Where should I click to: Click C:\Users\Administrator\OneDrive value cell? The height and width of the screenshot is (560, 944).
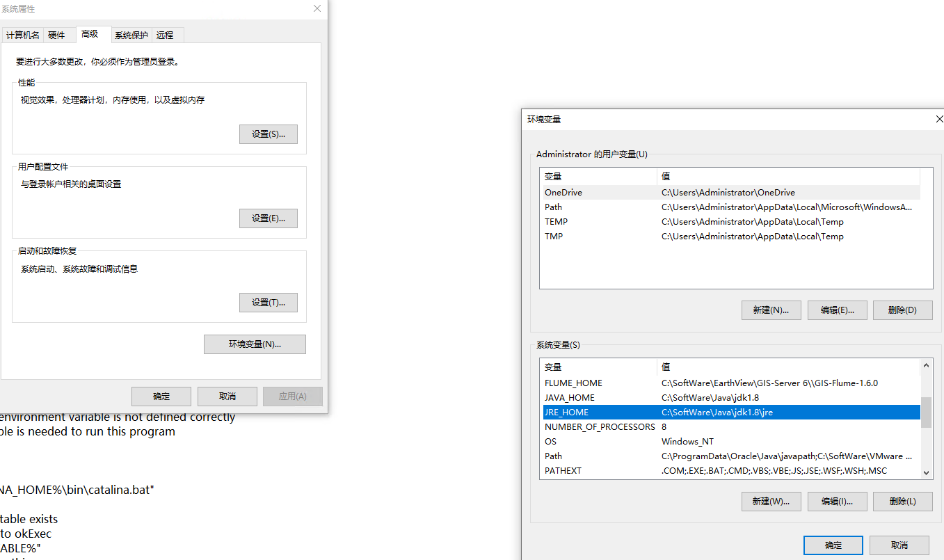pos(728,193)
